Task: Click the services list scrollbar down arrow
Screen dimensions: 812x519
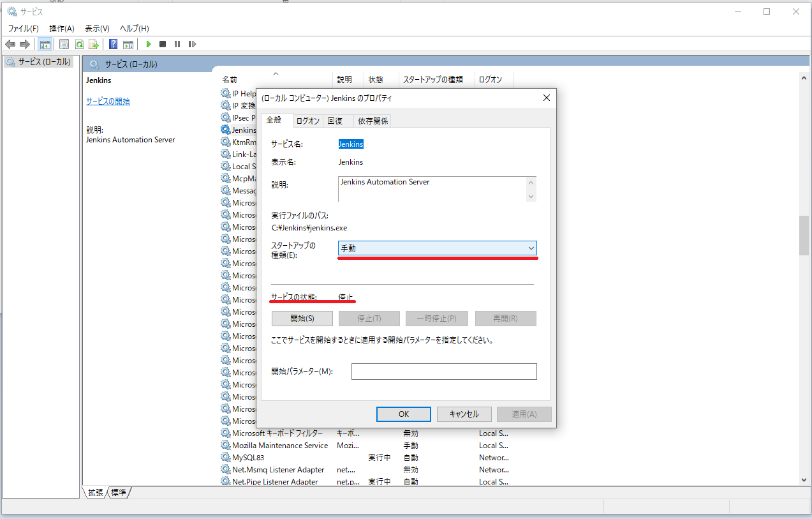Action: tap(804, 479)
